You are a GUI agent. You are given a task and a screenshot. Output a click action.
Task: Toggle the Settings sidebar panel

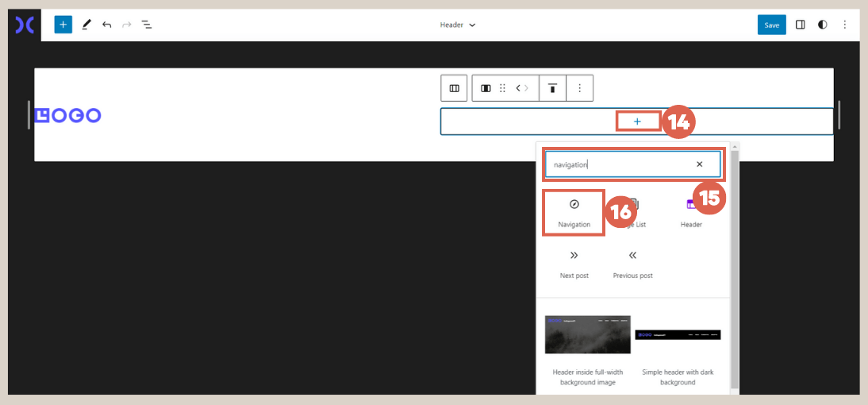coord(801,25)
